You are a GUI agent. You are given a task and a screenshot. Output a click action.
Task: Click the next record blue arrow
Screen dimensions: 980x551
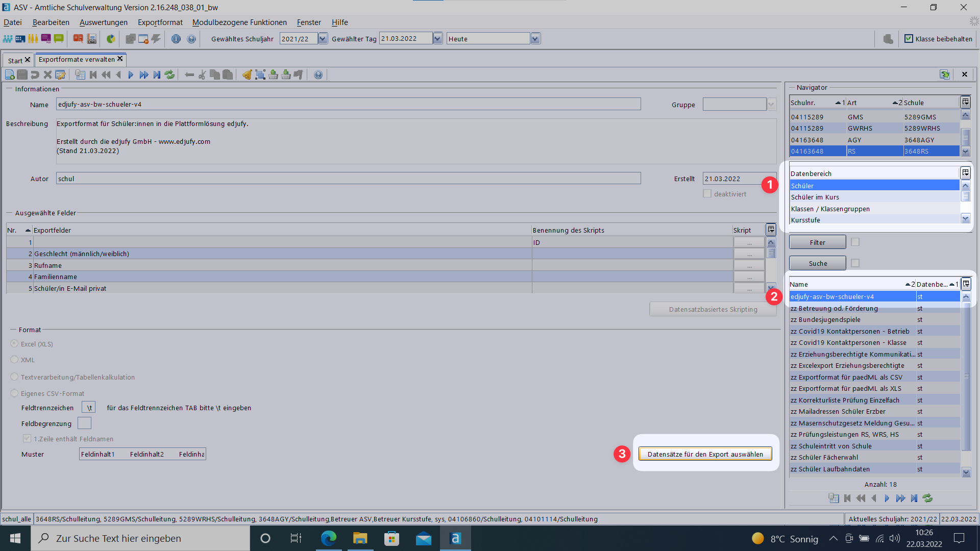click(131, 75)
